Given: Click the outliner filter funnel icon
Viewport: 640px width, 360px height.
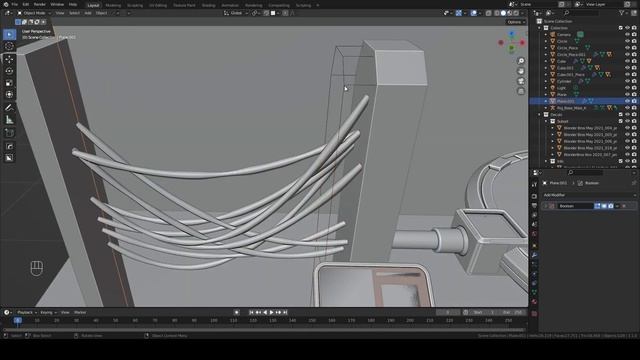Looking at the screenshot, I should point(622,13).
